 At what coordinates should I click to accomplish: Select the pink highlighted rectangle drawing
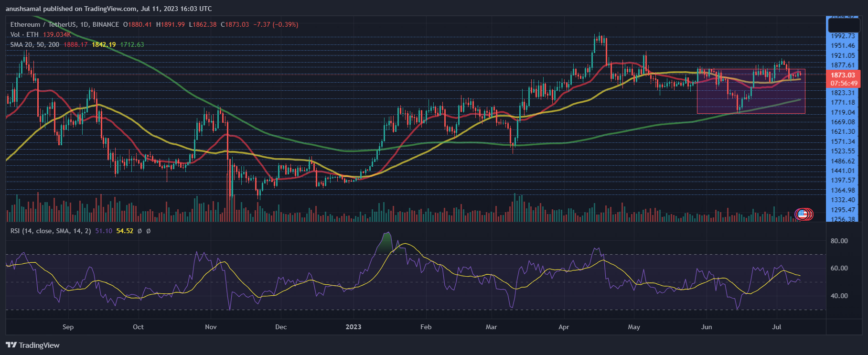pos(750,91)
